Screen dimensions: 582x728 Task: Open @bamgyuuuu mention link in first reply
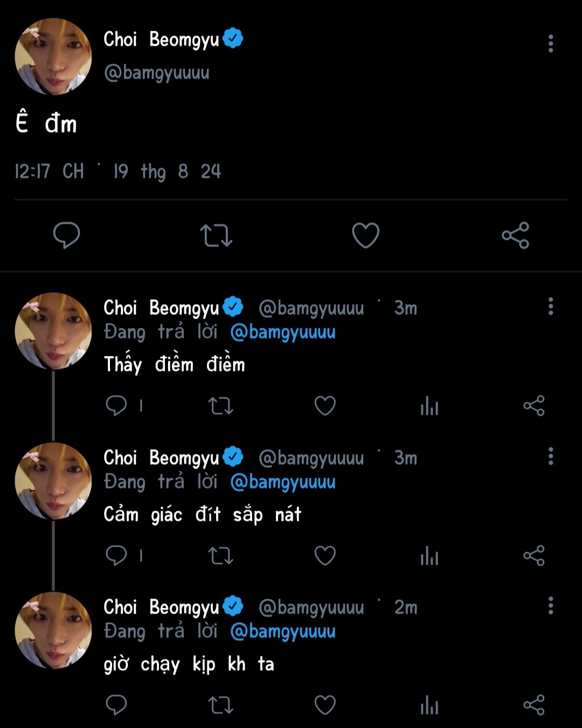click(282, 332)
